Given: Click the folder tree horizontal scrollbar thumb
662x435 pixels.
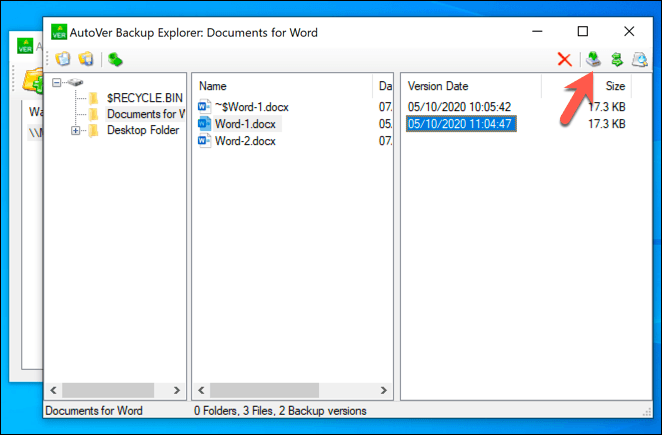Looking at the screenshot, I should (x=108, y=390).
